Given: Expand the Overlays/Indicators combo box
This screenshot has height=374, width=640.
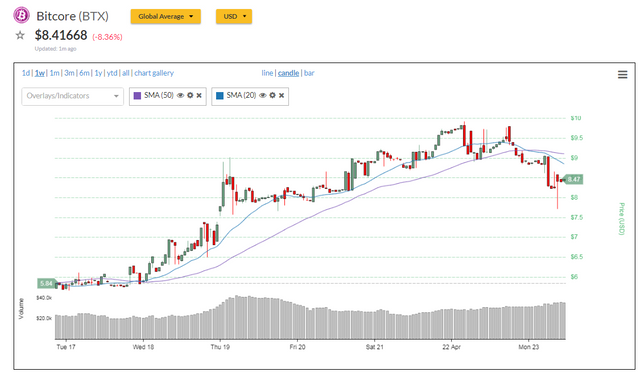Looking at the screenshot, I should coord(73,96).
